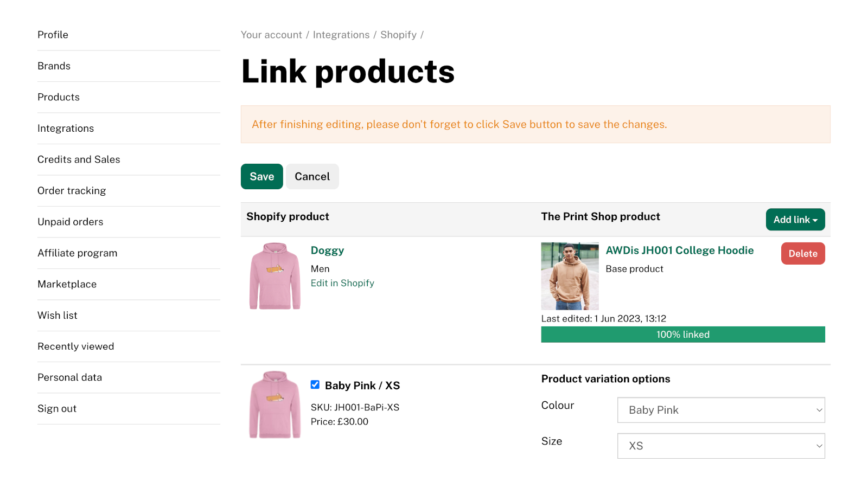The width and height of the screenshot is (868, 488).
Task: Open the Products sidebar item
Action: (x=58, y=97)
